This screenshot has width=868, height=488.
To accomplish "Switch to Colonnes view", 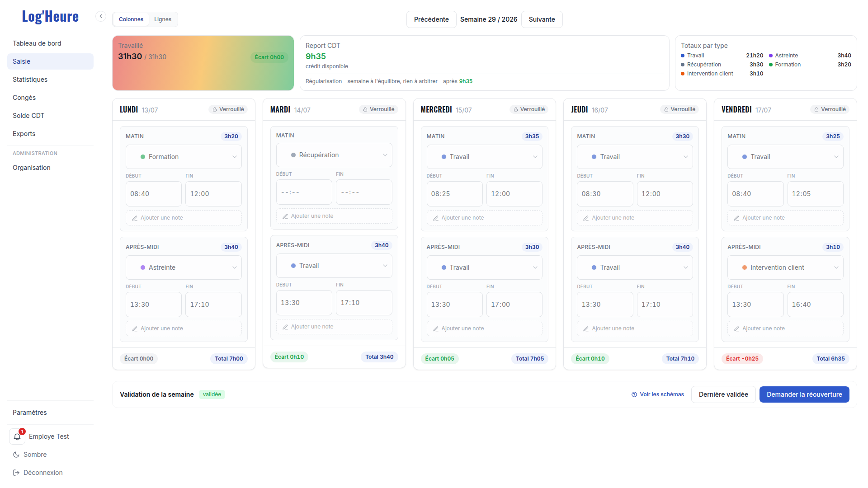I will (131, 19).
